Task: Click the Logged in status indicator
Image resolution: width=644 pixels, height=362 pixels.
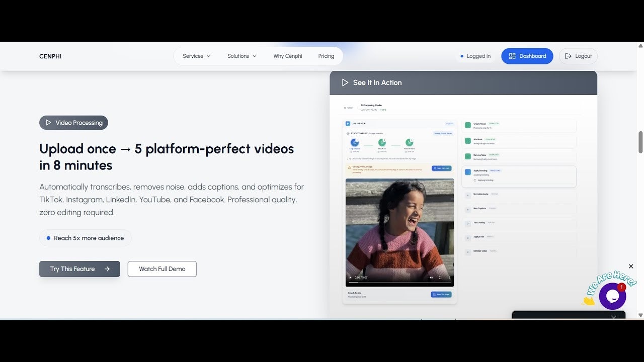Action: point(475,56)
